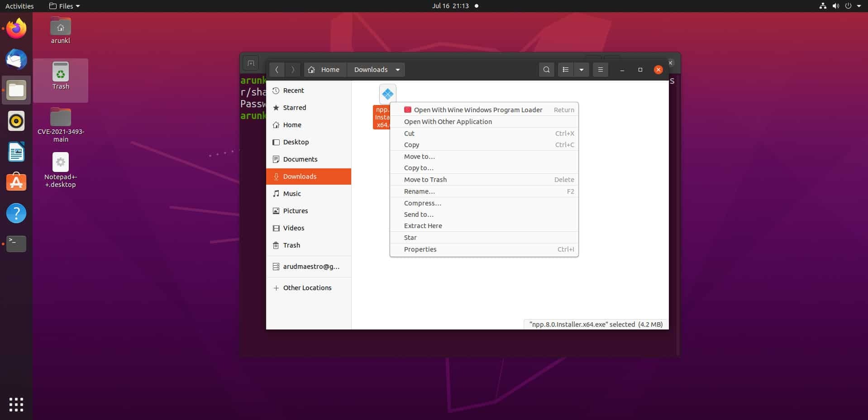The width and height of the screenshot is (868, 420).
Task: Click Home path button in Files
Action: [325, 70]
